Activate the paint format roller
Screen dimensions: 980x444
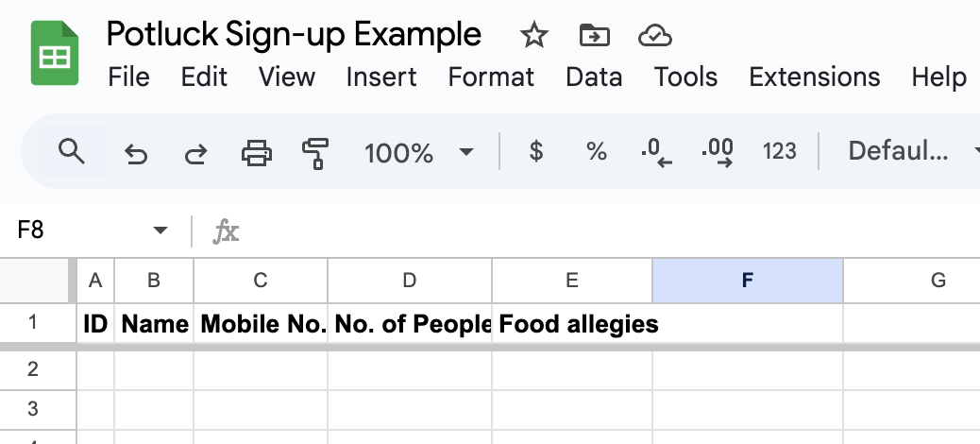click(314, 152)
